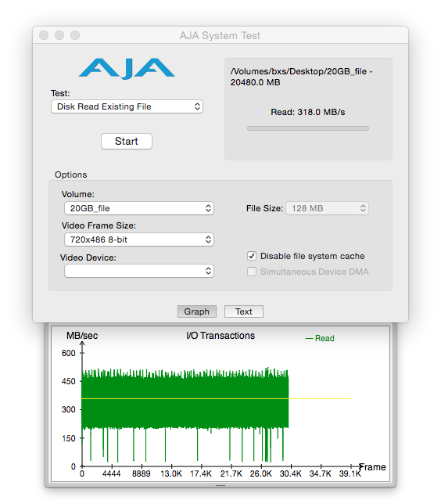
Task: Click the 150 value on the y-axis
Action: (68, 438)
